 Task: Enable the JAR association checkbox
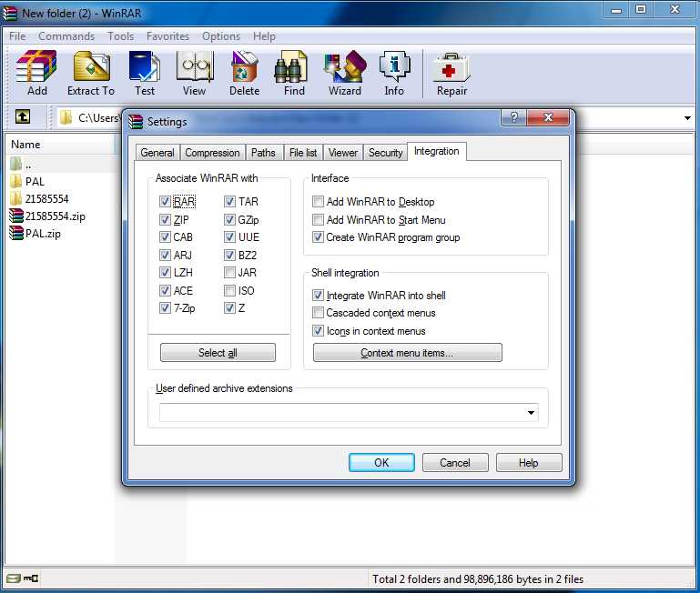coord(229,272)
